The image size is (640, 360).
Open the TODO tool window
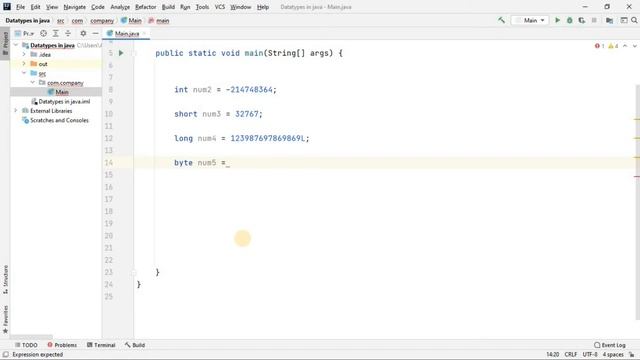tap(26, 345)
